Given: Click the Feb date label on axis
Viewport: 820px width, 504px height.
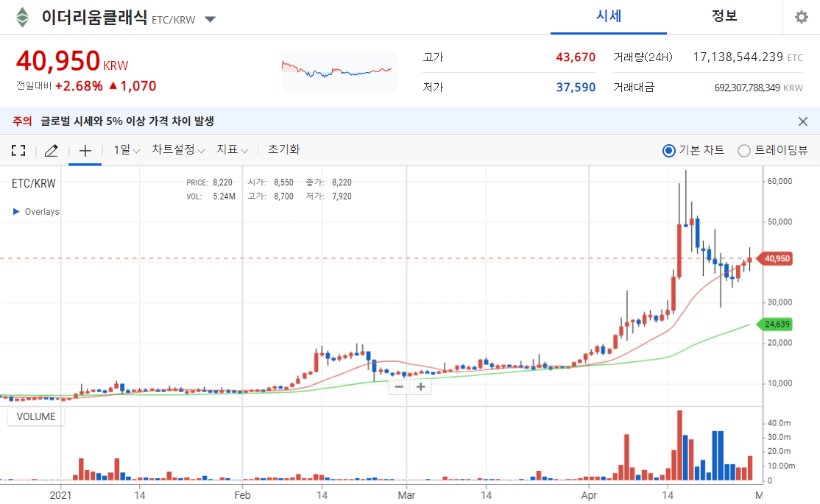Looking at the screenshot, I should coord(242,494).
